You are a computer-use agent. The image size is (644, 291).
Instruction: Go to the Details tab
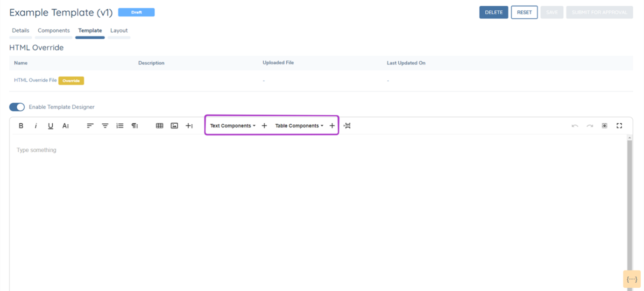(x=21, y=30)
